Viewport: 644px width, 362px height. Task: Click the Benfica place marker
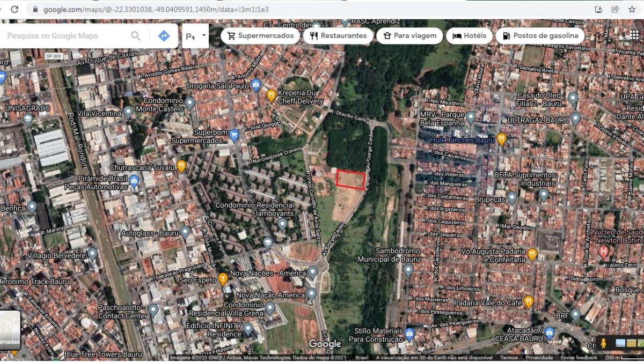click(x=32, y=207)
